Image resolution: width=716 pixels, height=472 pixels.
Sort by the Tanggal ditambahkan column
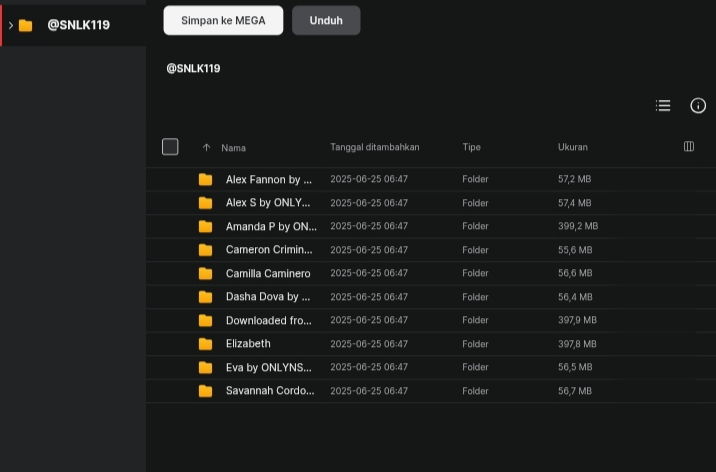click(x=374, y=147)
